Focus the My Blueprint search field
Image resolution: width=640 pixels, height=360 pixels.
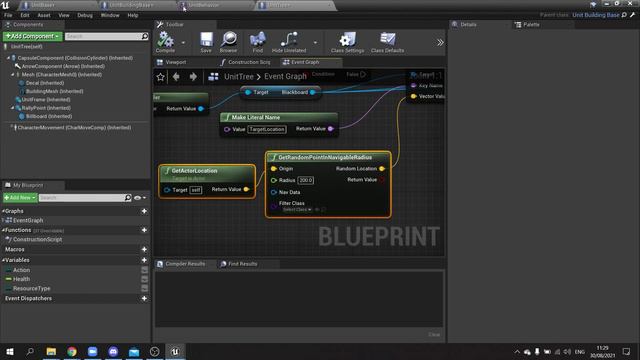tap(85, 198)
